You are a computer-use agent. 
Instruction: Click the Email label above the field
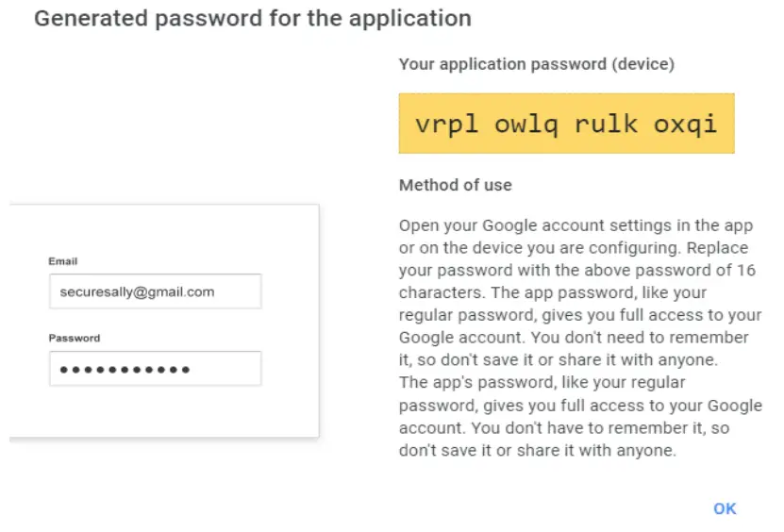pyautogui.click(x=62, y=261)
